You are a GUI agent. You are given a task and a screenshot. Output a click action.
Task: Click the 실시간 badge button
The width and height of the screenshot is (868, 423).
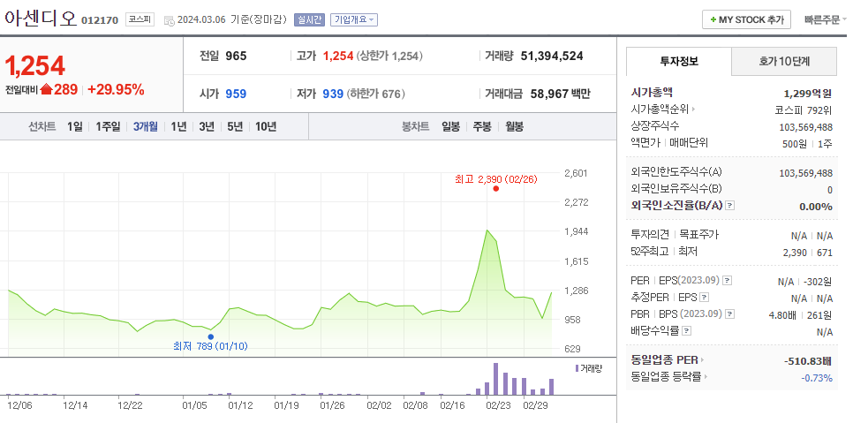[309, 19]
